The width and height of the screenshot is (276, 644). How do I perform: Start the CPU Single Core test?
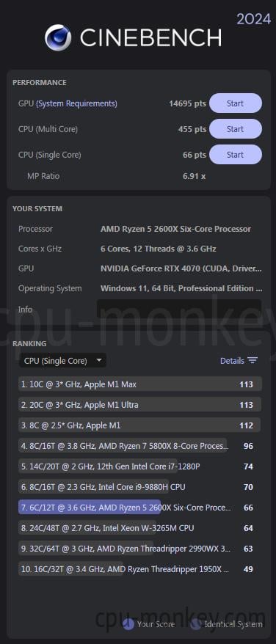point(236,155)
